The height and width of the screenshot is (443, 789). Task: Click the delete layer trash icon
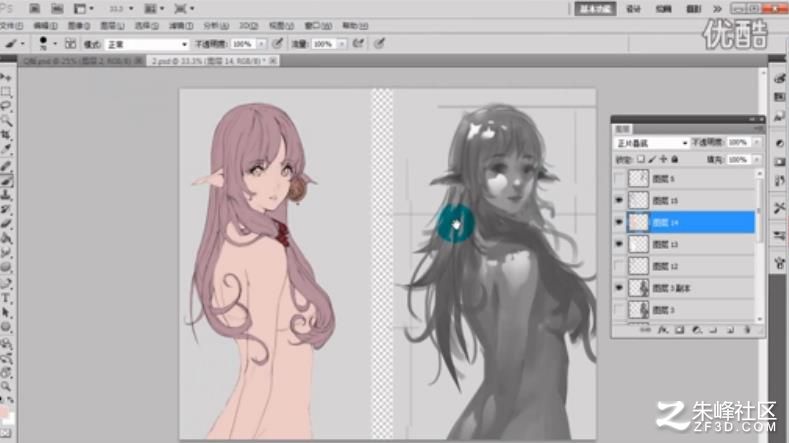(x=747, y=330)
